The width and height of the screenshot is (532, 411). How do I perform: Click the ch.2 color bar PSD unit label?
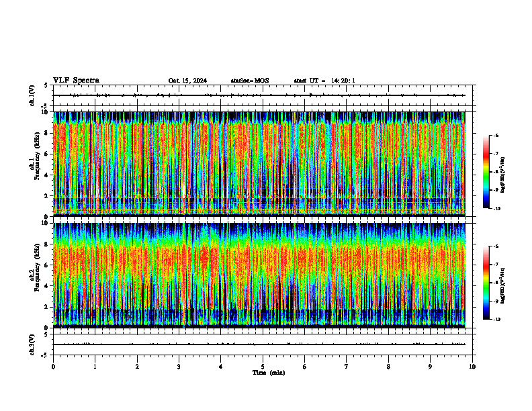click(503, 285)
